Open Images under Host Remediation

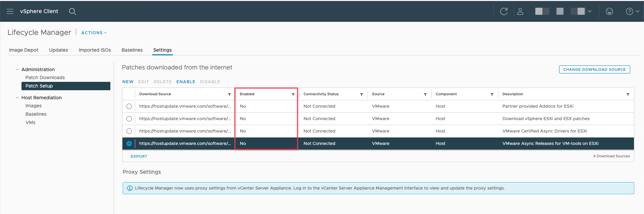tap(34, 106)
